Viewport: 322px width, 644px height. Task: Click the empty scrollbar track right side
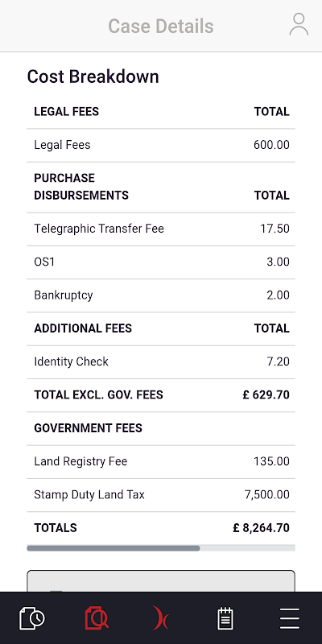click(x=247, y=548)
